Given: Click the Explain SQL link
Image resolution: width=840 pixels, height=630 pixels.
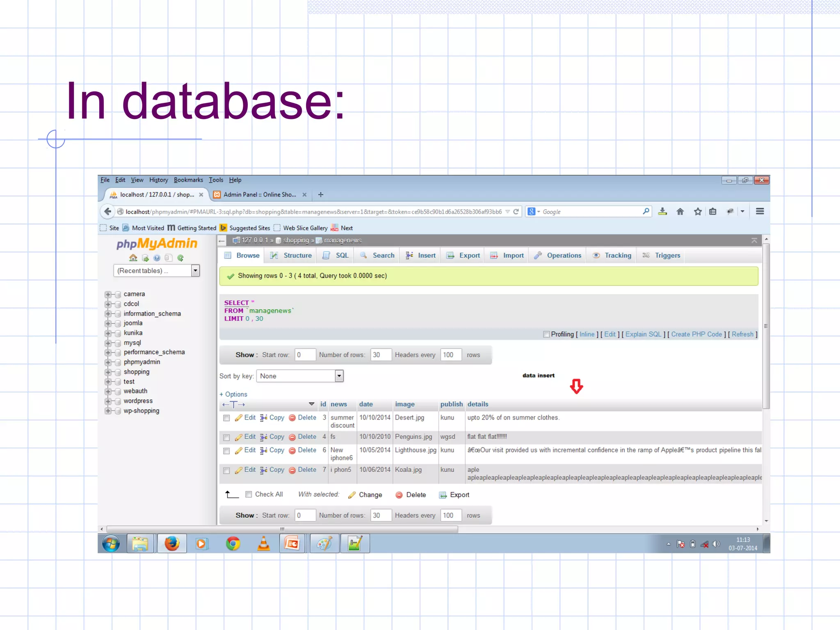Looking at the screenshot, I should point(643,334).
